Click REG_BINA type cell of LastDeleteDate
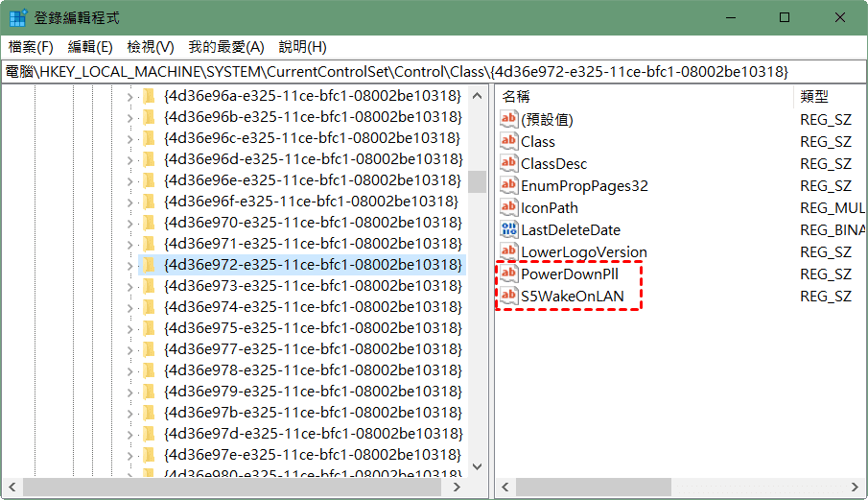This screenshot has height=500, width=868. [x=832, y=229]
